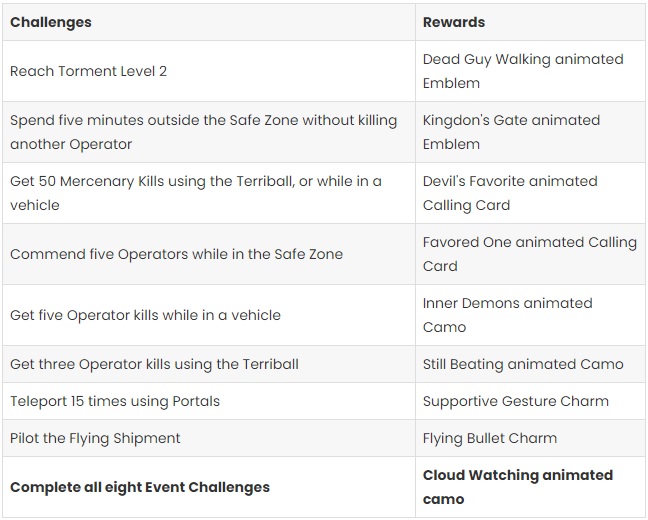Image resolution: width=648 pixels, height=520 pixels.
Task: Click Pilot the Flying Shipment challenge
Action: coord(95,438)
